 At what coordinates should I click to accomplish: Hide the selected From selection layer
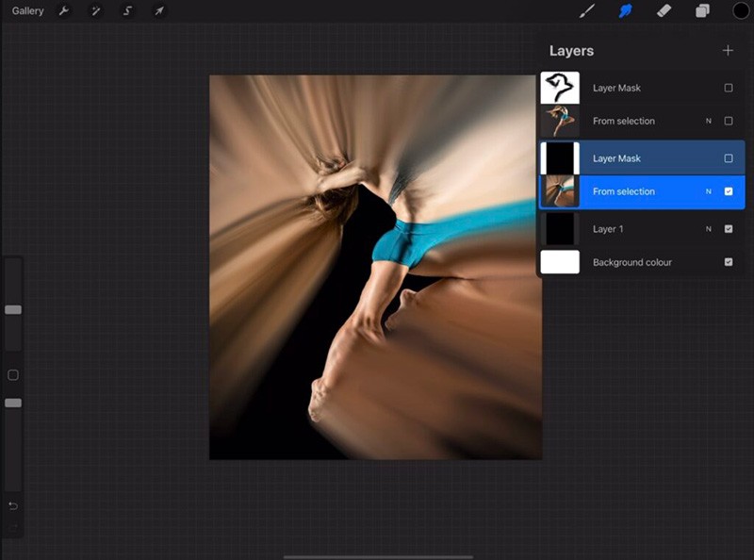[x=728, y=191]
